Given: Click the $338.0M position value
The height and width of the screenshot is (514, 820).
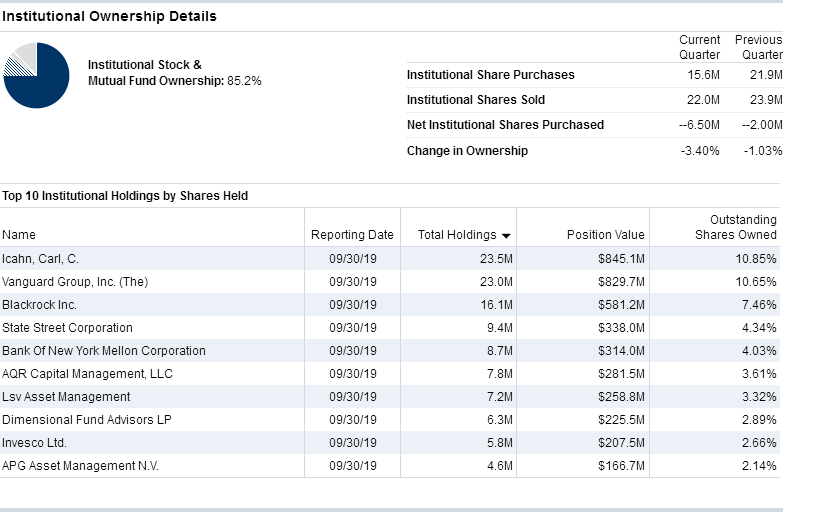Looking at the screenshot, I should tap(621, 328).
